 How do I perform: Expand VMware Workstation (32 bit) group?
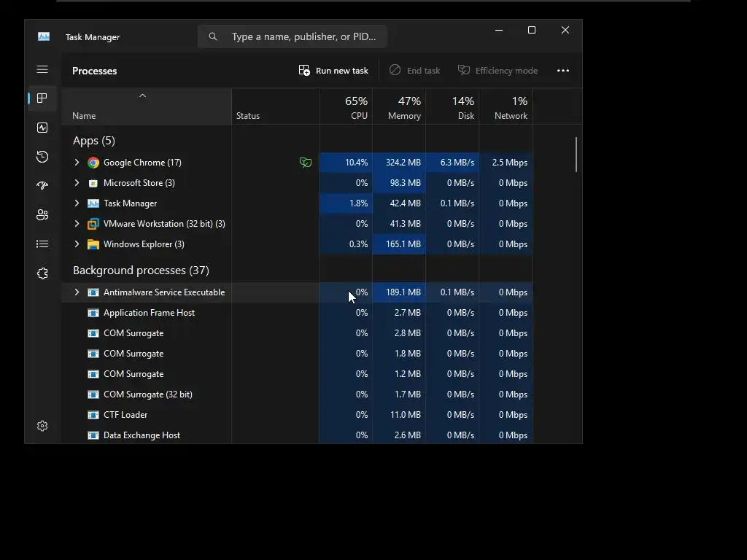tap(77, 224)
